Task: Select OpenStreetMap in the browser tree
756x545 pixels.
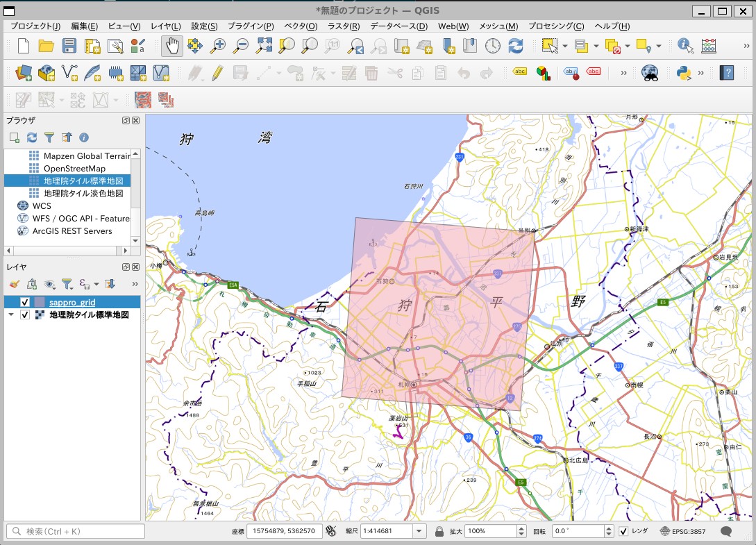Action: (x=74, y=168)
